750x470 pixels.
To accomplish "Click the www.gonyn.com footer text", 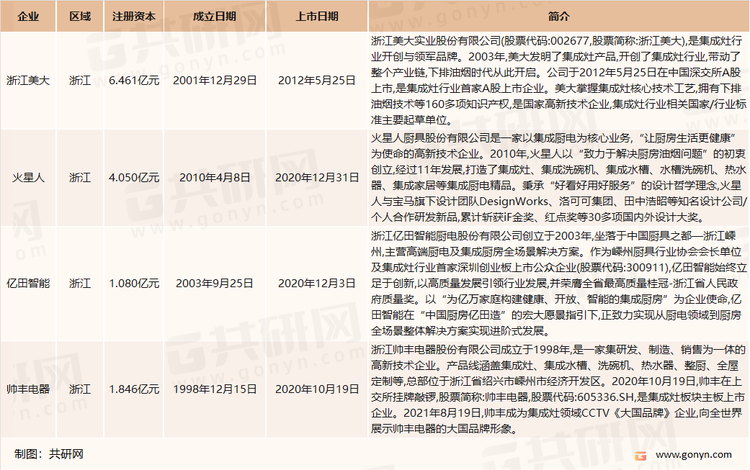I will (x=693, y=455).
